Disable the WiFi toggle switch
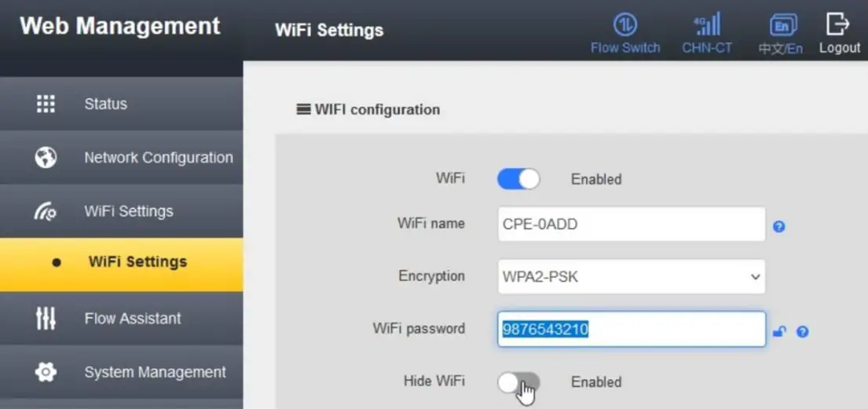This screenshot has height=409, width=868. [518, 179]
